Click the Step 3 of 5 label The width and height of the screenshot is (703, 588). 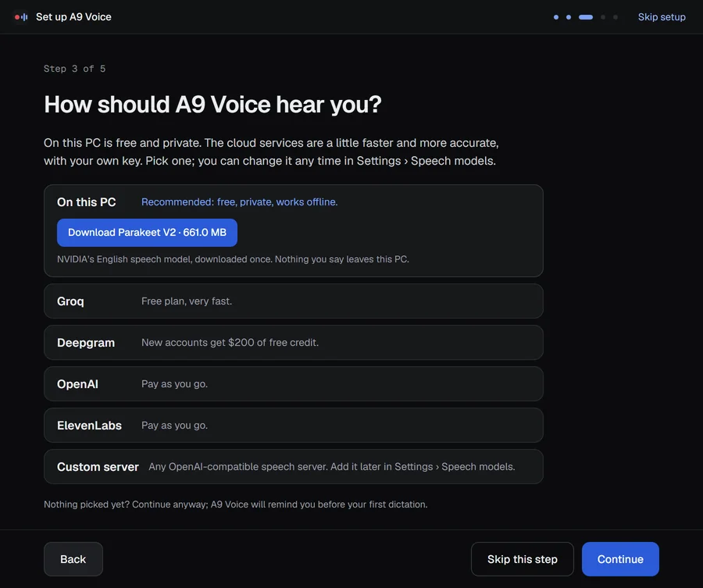[x=74, y=69]
